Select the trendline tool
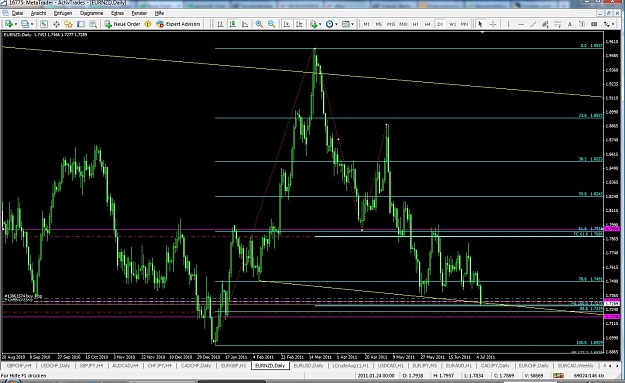Viewport: 625px width, 383px height. (x=533, y=24)
